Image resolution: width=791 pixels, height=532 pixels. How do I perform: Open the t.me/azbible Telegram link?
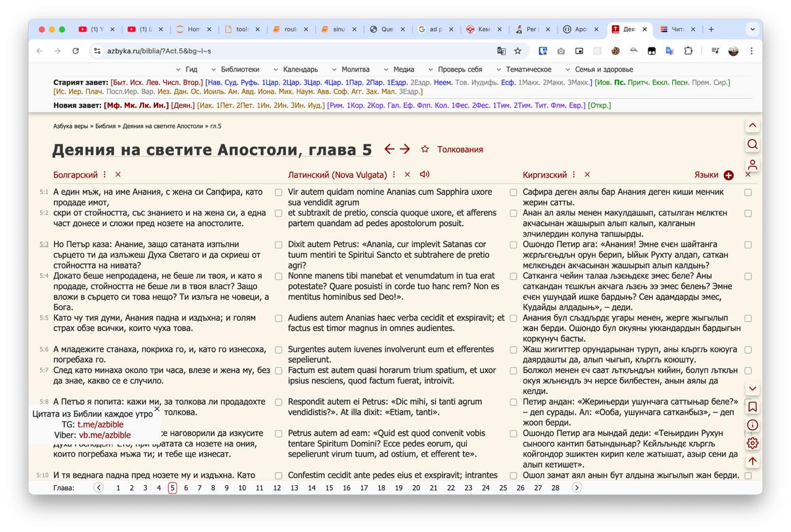[x=100, y=424]
